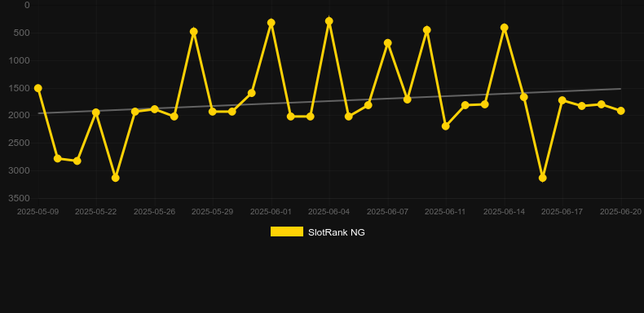Click the peak data point above 2025-06-01
Image resolution: width=644 pixels, height=313 pixels.
coord(271,23)
